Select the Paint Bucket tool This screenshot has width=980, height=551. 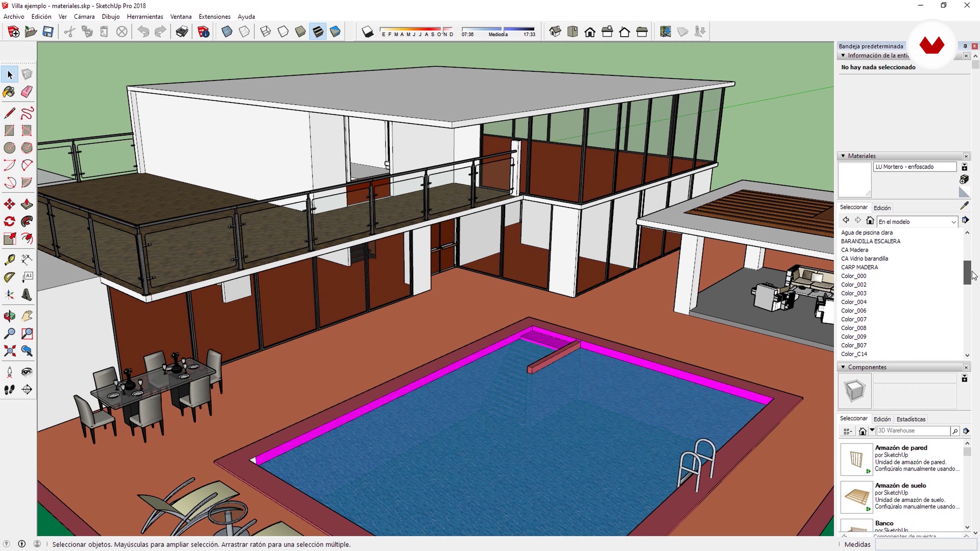click(x=9, y=92)
